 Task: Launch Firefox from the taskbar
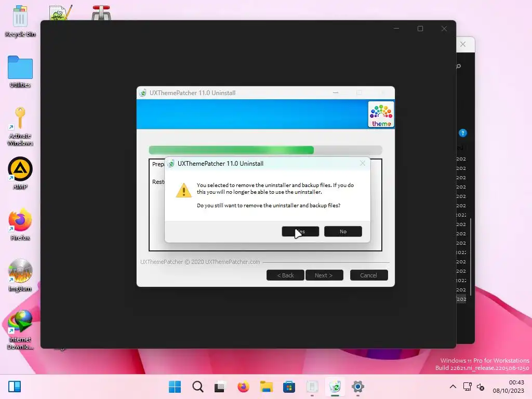click(243, 387)
